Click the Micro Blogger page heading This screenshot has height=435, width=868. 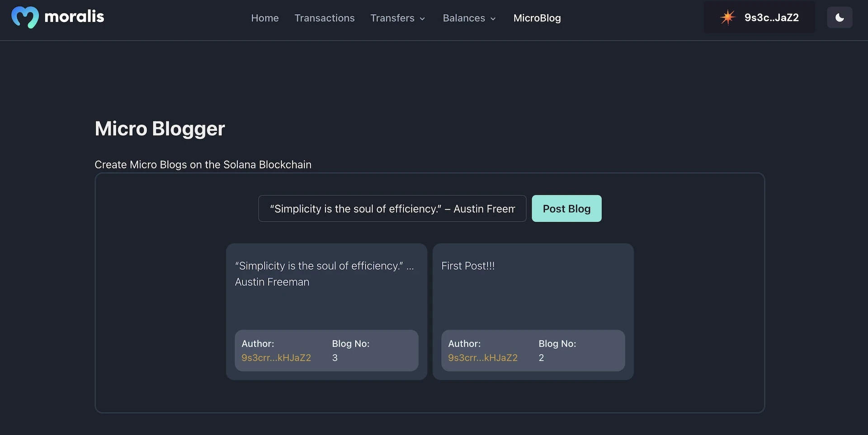pyautogui.click(x=159, y=128)
